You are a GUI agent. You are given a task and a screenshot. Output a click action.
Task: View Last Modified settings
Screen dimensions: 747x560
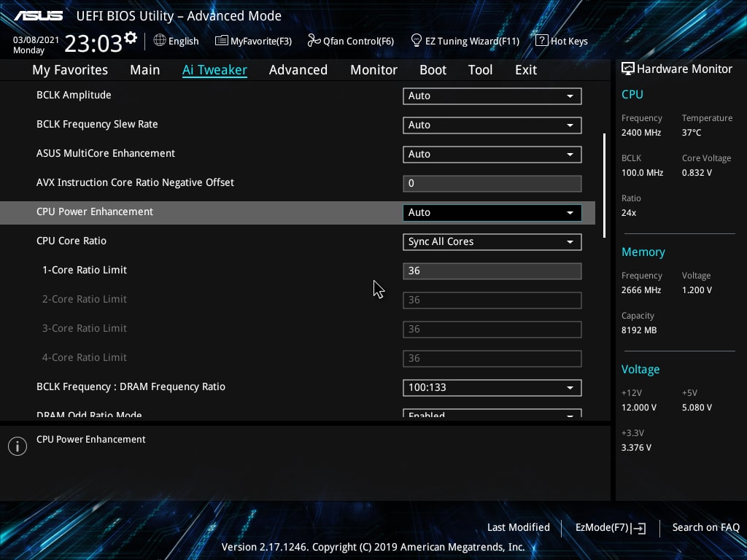519,528
